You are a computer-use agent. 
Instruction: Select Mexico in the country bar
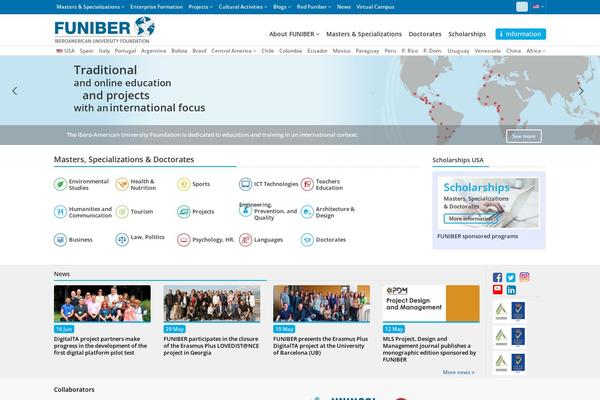point(341,51)
